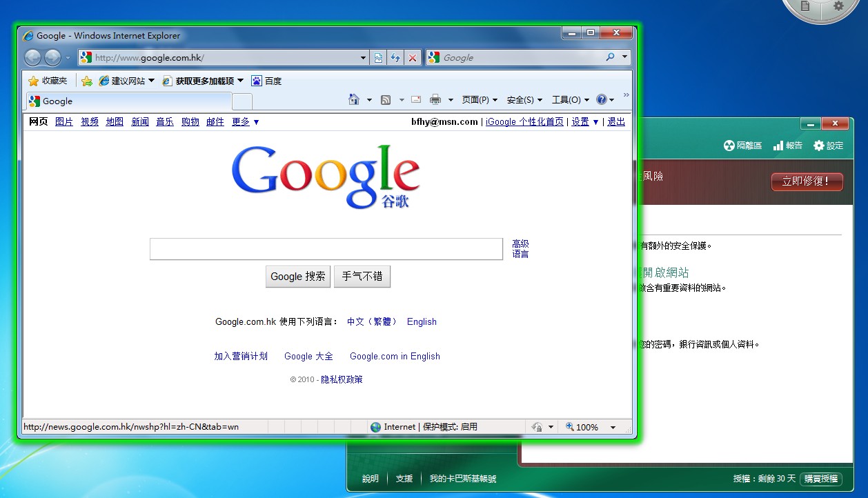The width and height of the screenshot is (868, 498).
Task: Open 隐私权政策 privacy policy link
Action: 342,379
